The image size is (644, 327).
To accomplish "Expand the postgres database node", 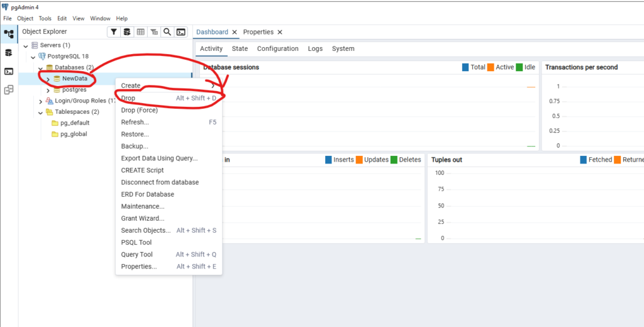I will pyautogui.click(x=48, y=90).
